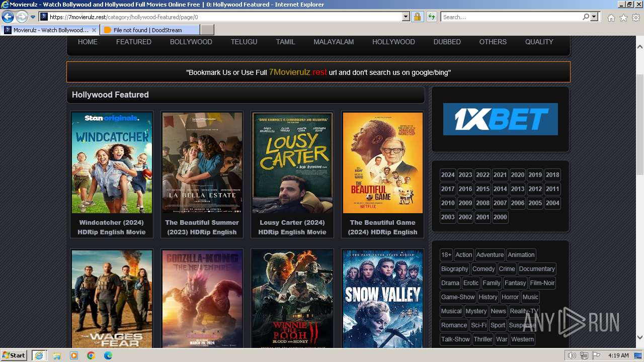Viewport: 644px width, 362px height.
Task: Filter by year 2015
Action: 482,189
